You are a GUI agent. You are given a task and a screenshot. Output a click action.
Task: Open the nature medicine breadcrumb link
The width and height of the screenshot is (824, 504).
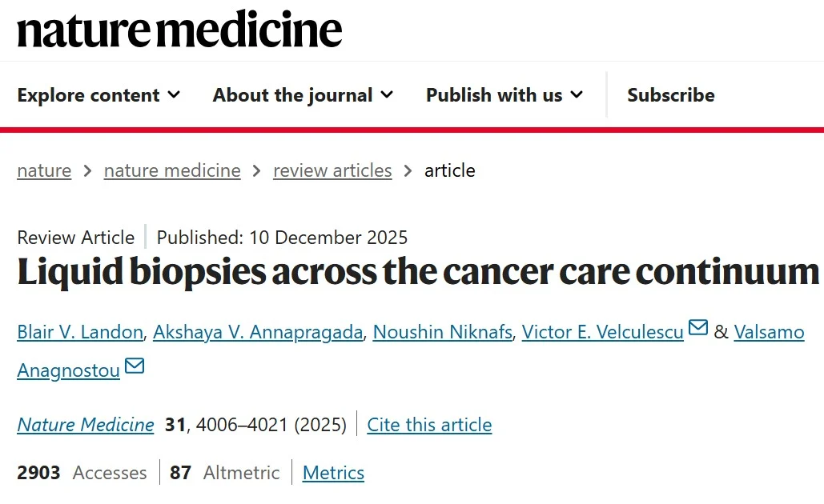(x=172, y=170)
